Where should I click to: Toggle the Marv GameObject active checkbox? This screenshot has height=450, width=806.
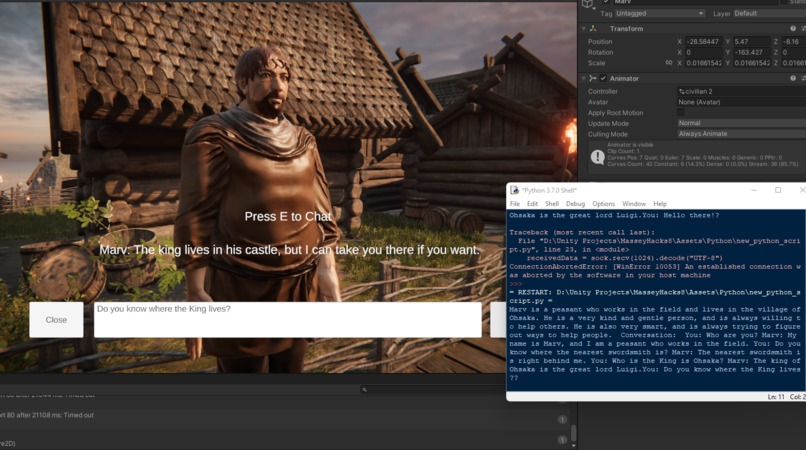pyautogui.click(x=607, y=2)
